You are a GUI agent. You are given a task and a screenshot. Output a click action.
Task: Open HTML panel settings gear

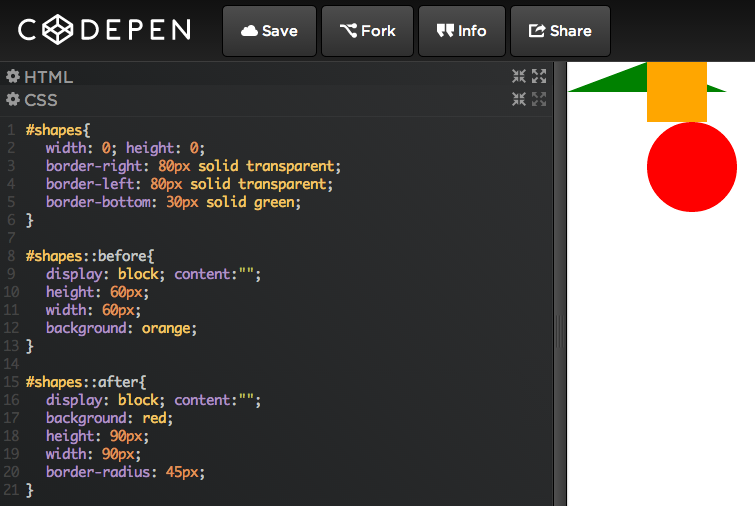(13, 76)
